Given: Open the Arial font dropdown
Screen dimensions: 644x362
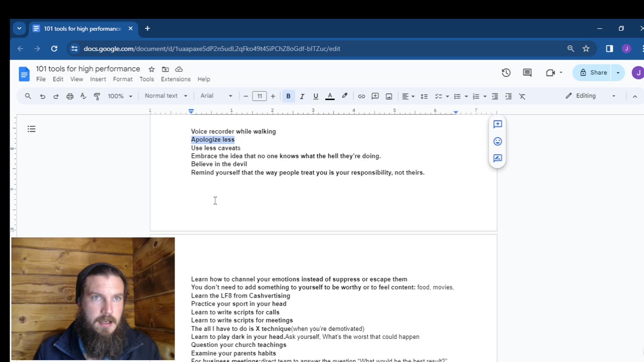Looking at the screenshot, I should tap(216, 96).
